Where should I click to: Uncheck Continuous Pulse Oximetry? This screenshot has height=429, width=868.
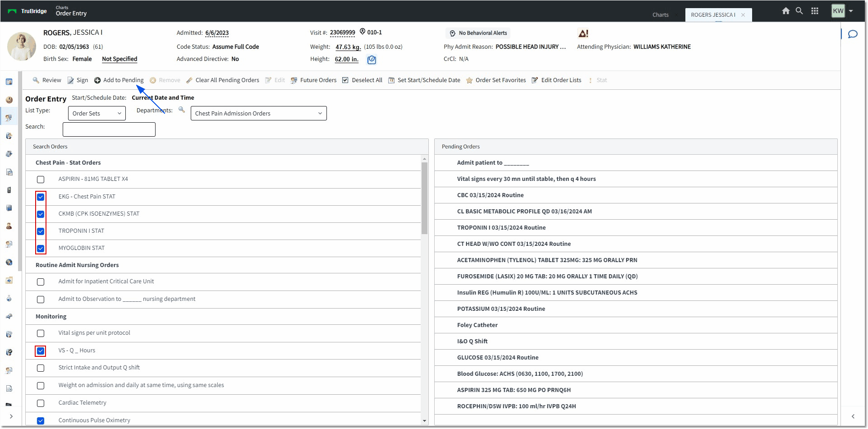(x=41, y=421)
